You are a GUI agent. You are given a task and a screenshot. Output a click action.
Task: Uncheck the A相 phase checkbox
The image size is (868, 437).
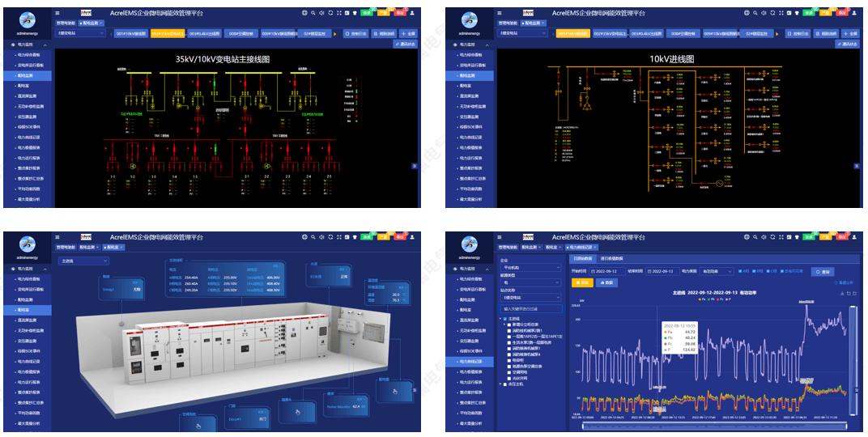[739, 271]
